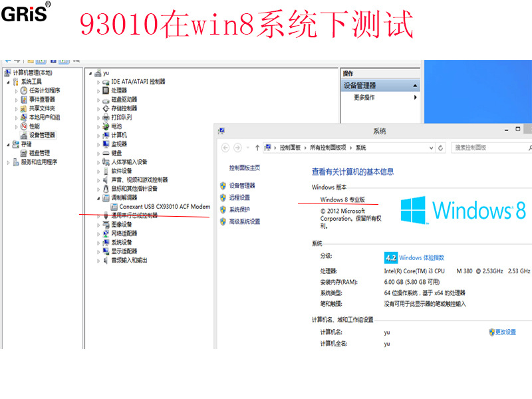This screenshot has width=532, height=399.
Task: Open Control Panel Home (控制面板主页) link
Action: [x=245, y=168]
